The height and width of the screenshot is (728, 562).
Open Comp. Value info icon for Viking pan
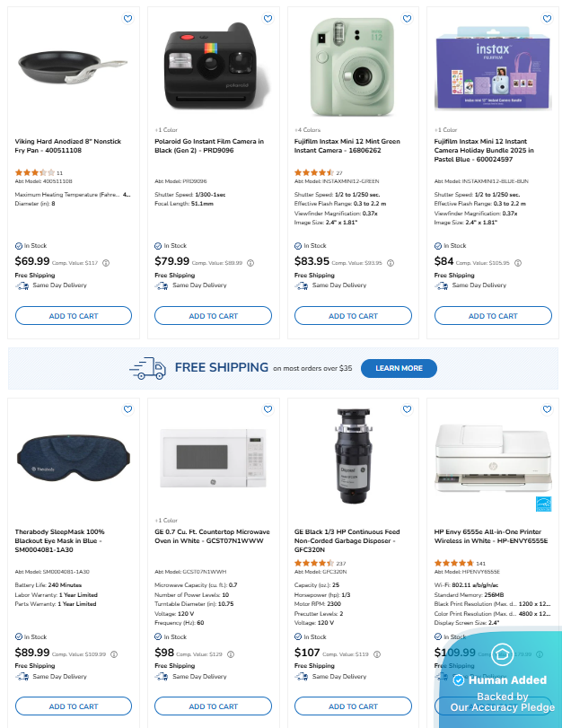pos(106,263)
